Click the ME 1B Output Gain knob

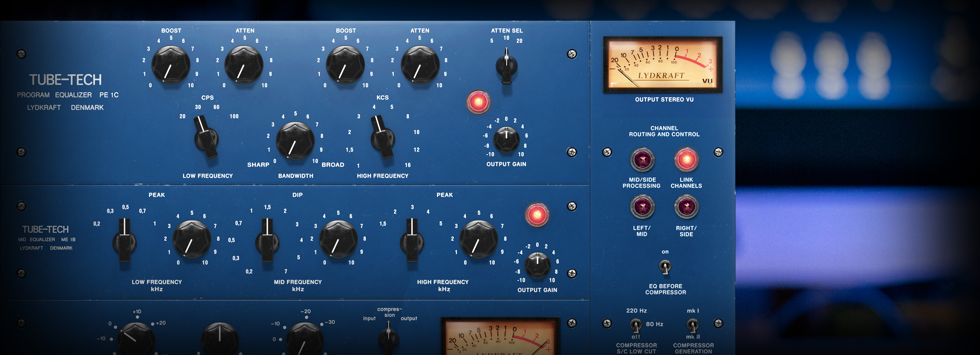pyautogui.click(x=537, y=265)
